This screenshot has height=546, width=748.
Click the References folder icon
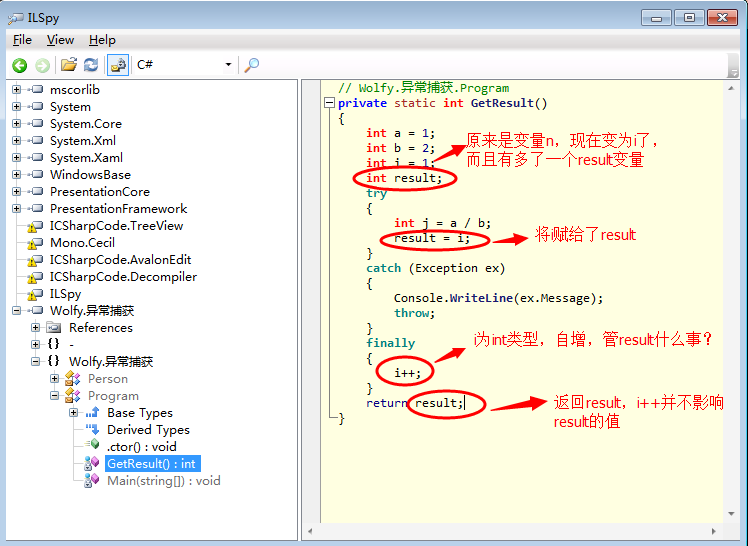click(x=54, y=328)
